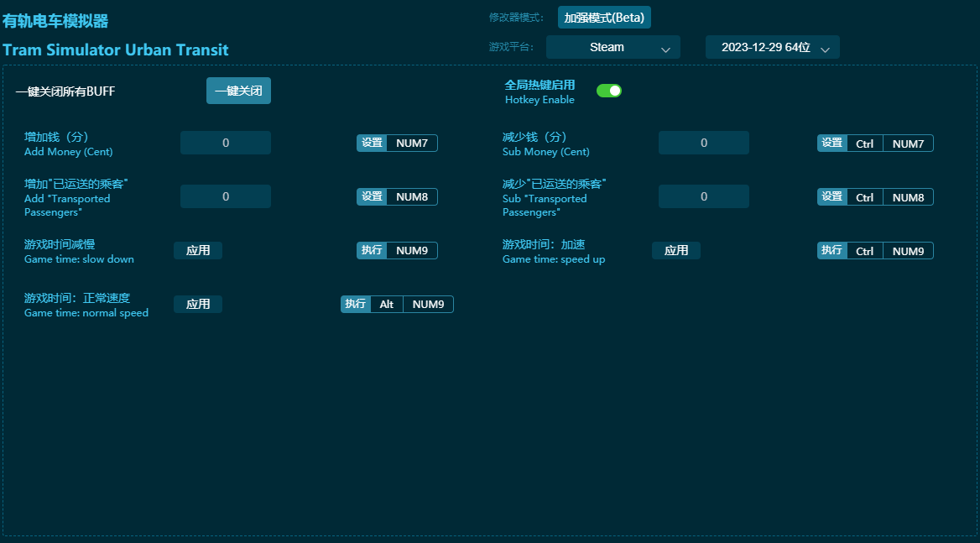Apply Game time speed up
The width and height of the screenshot is (980, 543).
[676, 250]
